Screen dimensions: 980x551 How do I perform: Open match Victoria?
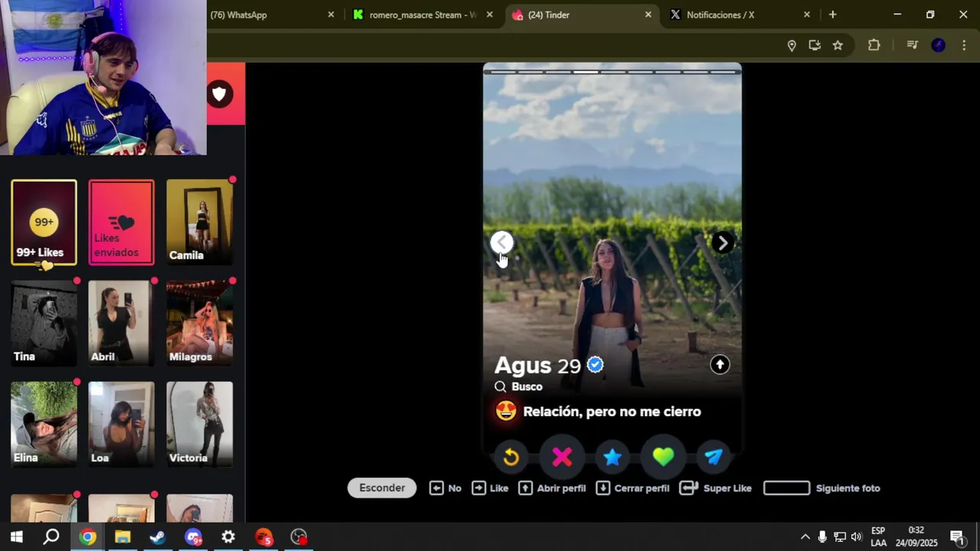coord(199,425)
